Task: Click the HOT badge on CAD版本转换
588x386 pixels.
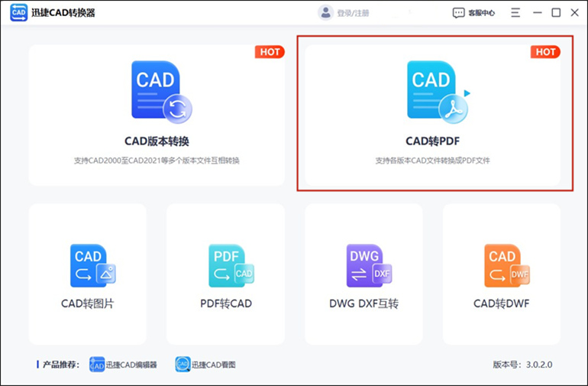Action: pos(270,52)
